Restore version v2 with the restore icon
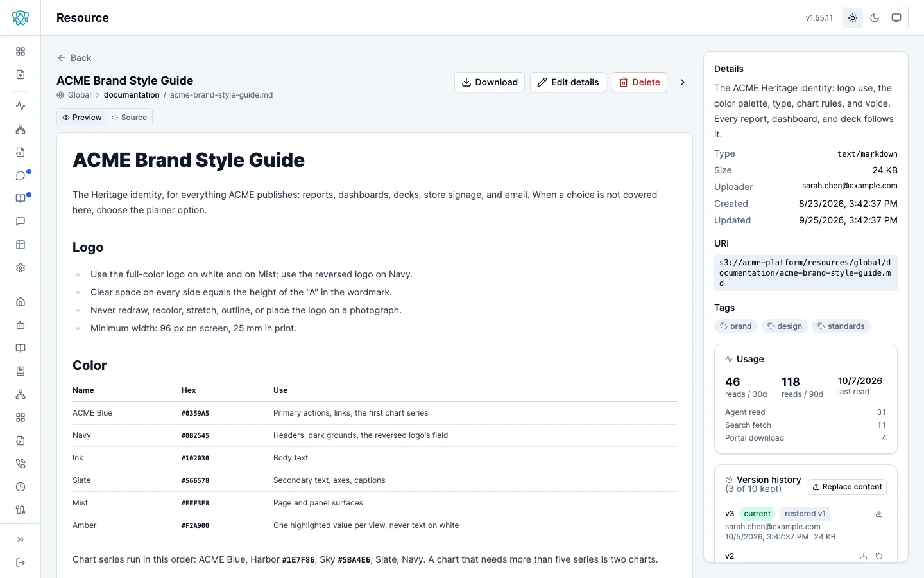The image size is (924, 578). click(879, 556)
